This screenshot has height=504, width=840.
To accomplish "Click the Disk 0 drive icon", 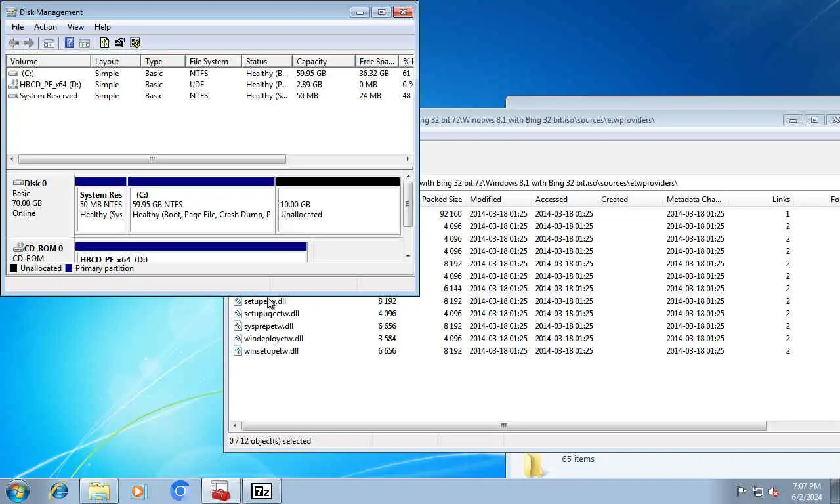I will tap(18, 183).
